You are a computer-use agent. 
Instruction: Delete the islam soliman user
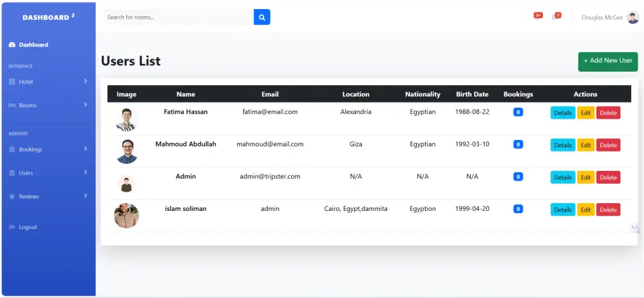pos(608,210)
